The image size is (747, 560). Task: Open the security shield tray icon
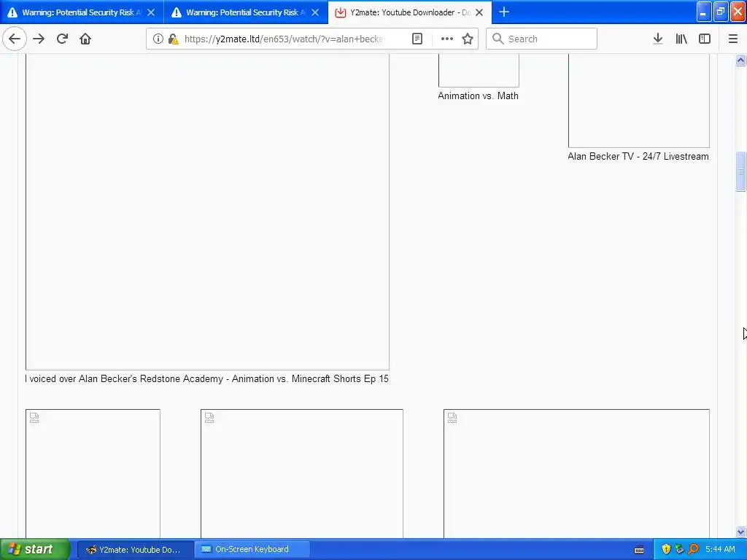pos(666,550)
